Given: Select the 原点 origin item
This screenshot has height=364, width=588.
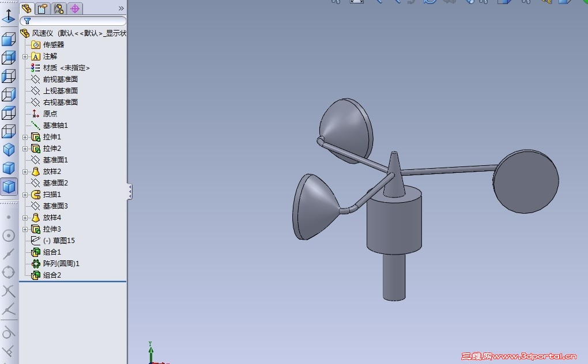Looking at the screenshot, I should (44, 114).
